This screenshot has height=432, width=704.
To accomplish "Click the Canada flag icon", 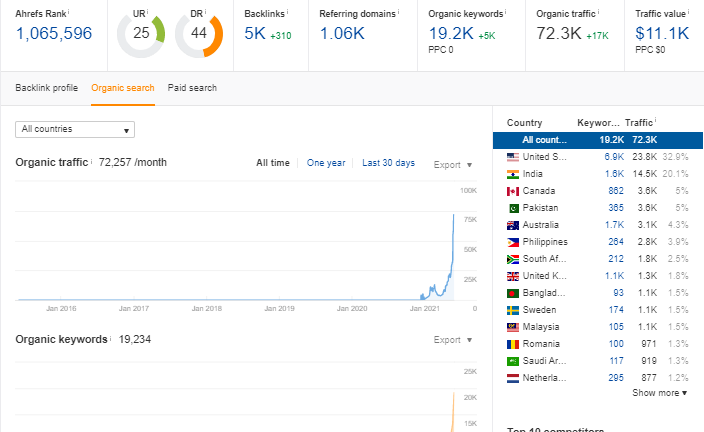I will pyautogui.click(x=513, y=191).
